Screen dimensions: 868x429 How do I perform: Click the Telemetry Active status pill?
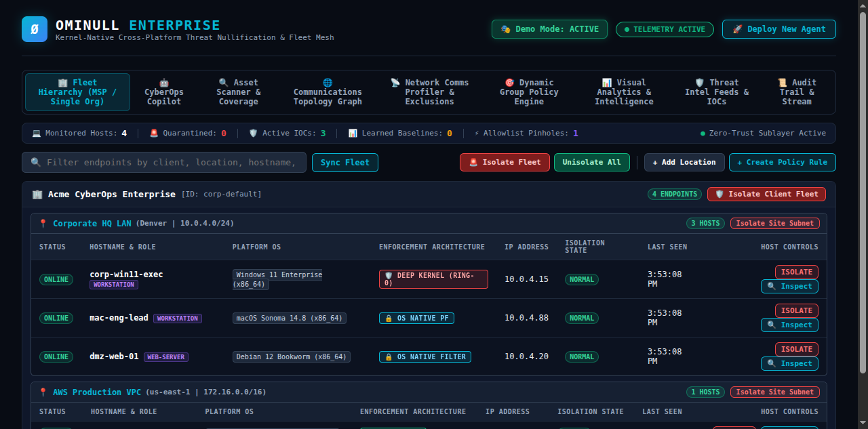tap(665, 29)
